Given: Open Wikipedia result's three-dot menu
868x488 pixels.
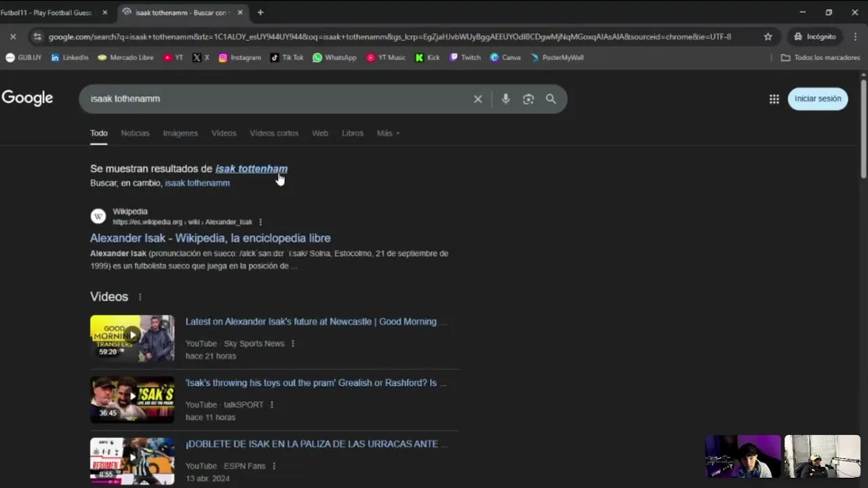Looking at the screenshot, I should pyautogui.click(x=260, y=222).
